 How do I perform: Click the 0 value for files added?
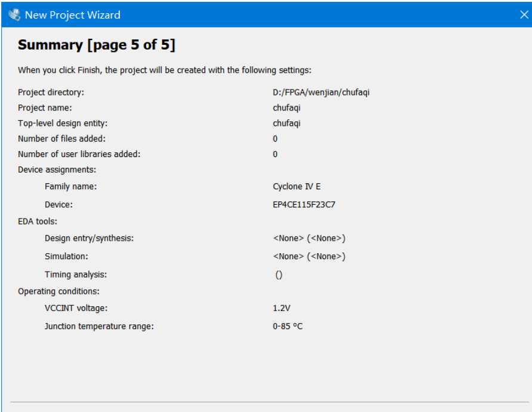coord(275,139)
